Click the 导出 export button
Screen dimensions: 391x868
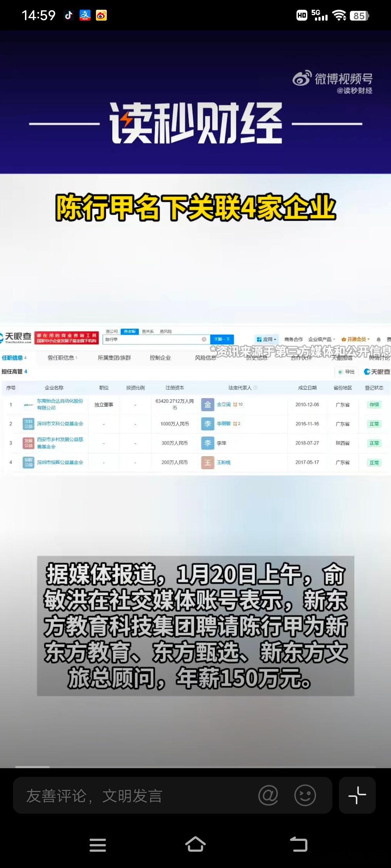click(x=346, y=371)
